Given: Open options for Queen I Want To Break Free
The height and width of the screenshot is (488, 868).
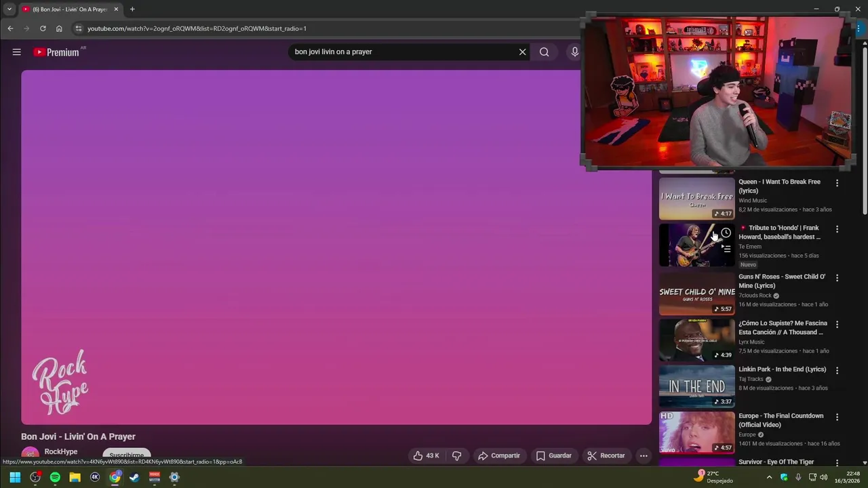Looking at the screenshot, I should (837, 183).
